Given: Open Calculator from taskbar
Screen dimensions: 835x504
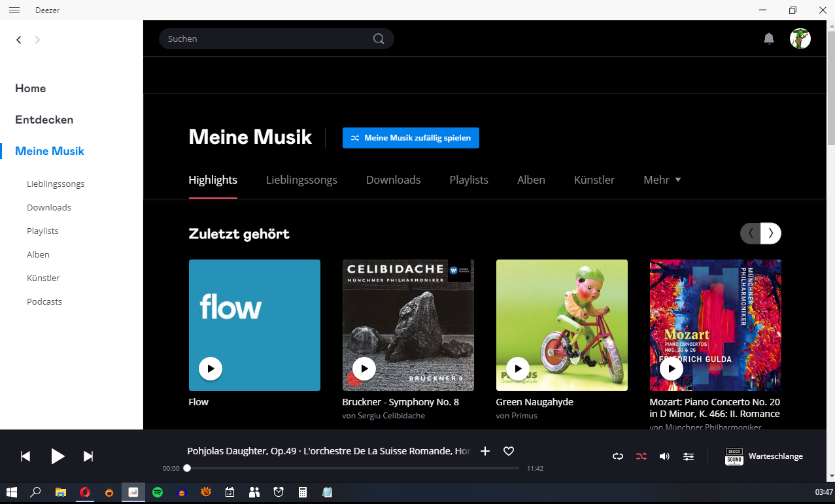Looking at the screenshot, I should point(303,492).
